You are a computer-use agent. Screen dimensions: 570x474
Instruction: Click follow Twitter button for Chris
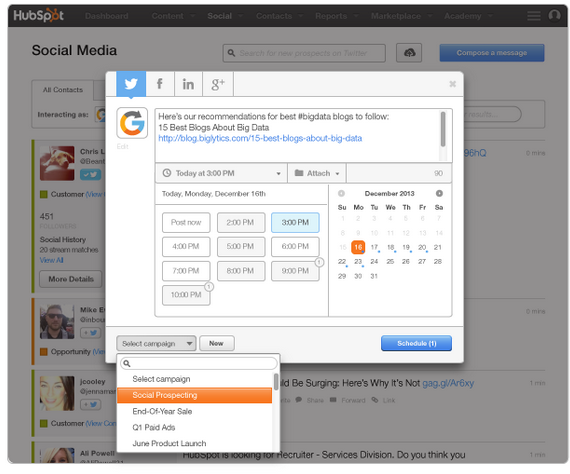91,174
